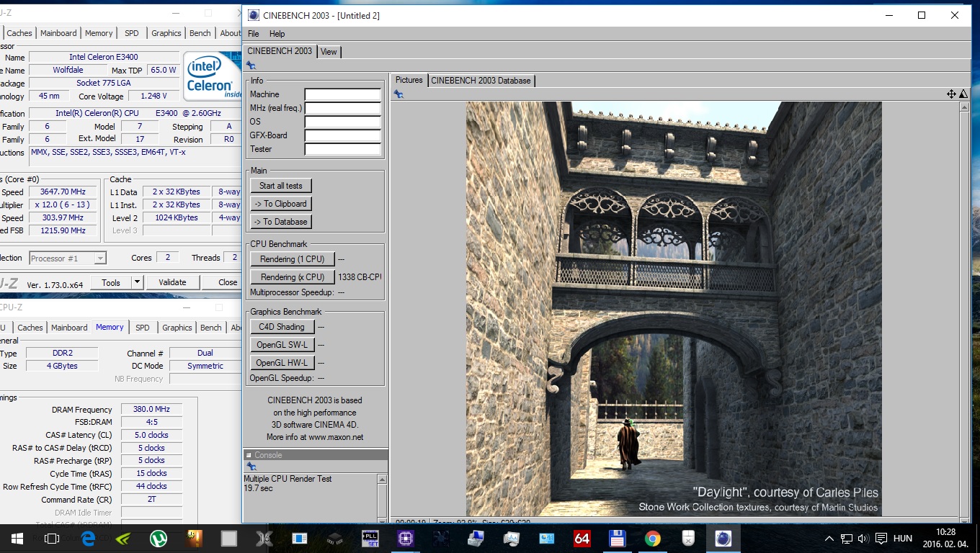
Task: Switch to the View tab in CINEBENCH
Action: 329,52
